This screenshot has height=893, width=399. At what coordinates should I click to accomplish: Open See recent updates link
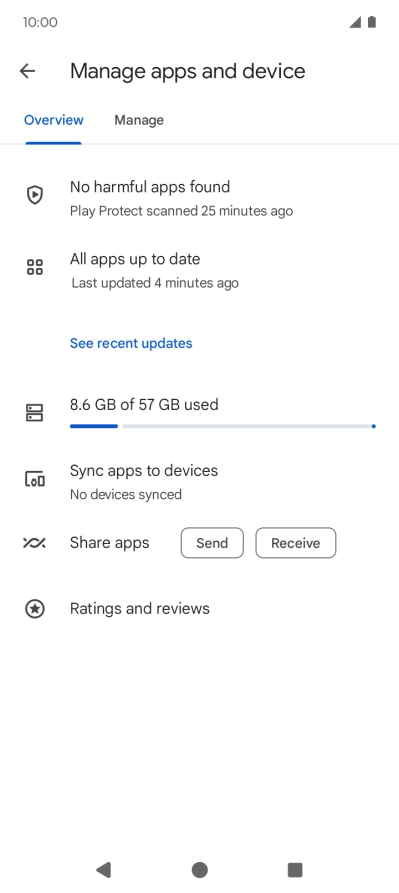pos(131,343)
